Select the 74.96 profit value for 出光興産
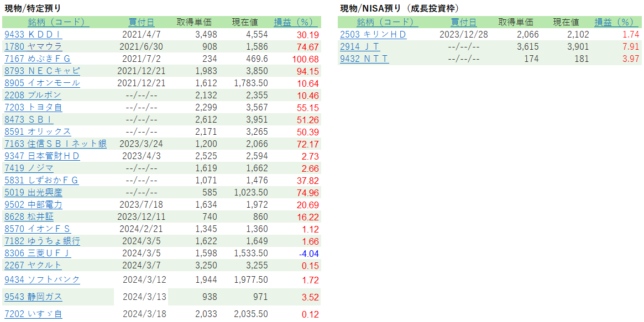This screenshot has width=644, height=322. [307, 193]
